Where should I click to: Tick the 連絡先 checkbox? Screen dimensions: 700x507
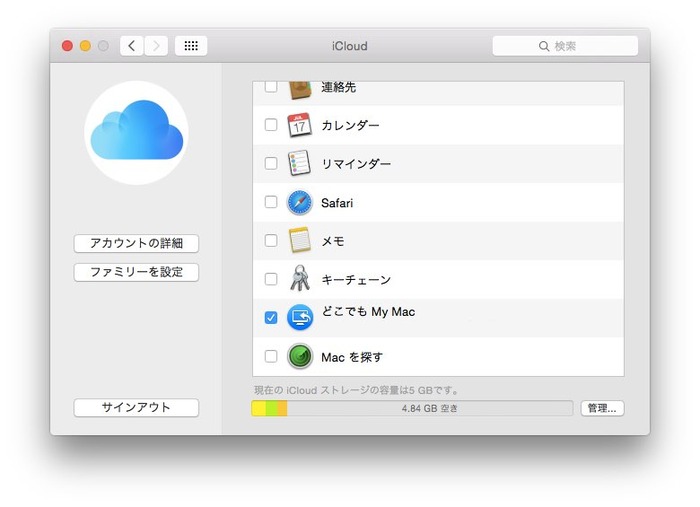tap(271, 87)
